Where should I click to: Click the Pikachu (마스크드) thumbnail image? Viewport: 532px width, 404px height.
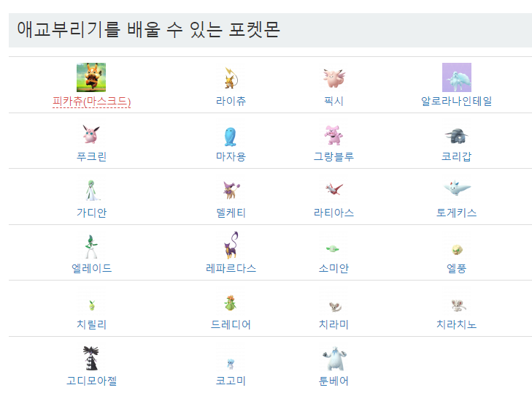coord(91,77)
